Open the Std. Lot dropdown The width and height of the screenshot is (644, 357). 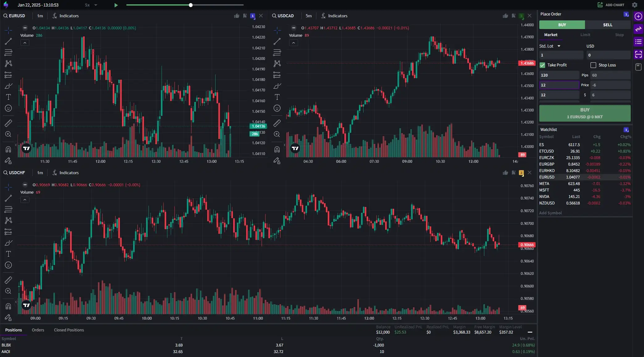click(x=550, y=46)
